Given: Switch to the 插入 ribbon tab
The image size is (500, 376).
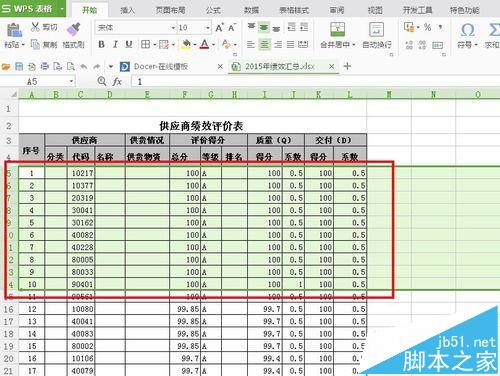Looking at the screenshot, I should [127, 10].
